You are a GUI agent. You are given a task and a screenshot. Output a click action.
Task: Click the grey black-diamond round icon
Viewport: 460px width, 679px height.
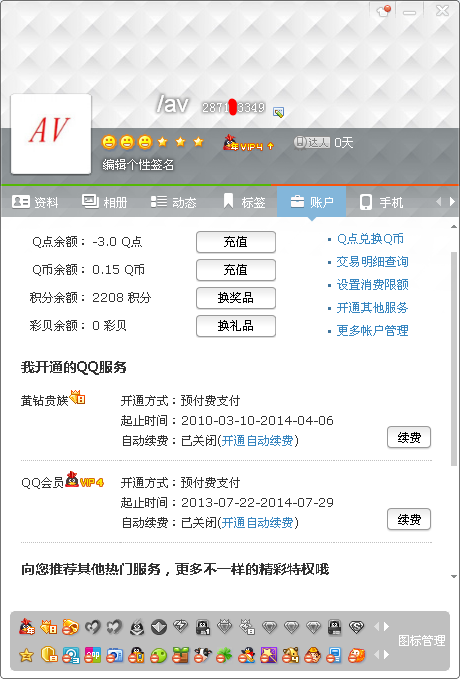coord(159,627)
